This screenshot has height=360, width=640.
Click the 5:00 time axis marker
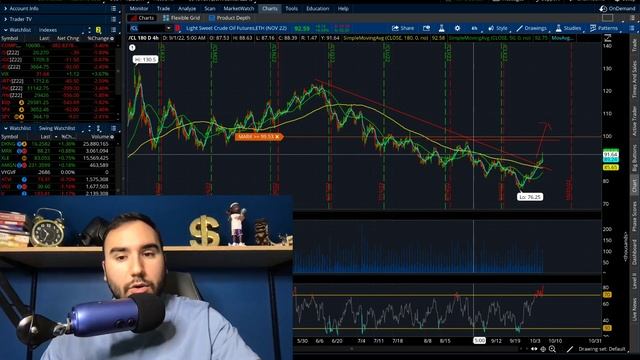479,340
